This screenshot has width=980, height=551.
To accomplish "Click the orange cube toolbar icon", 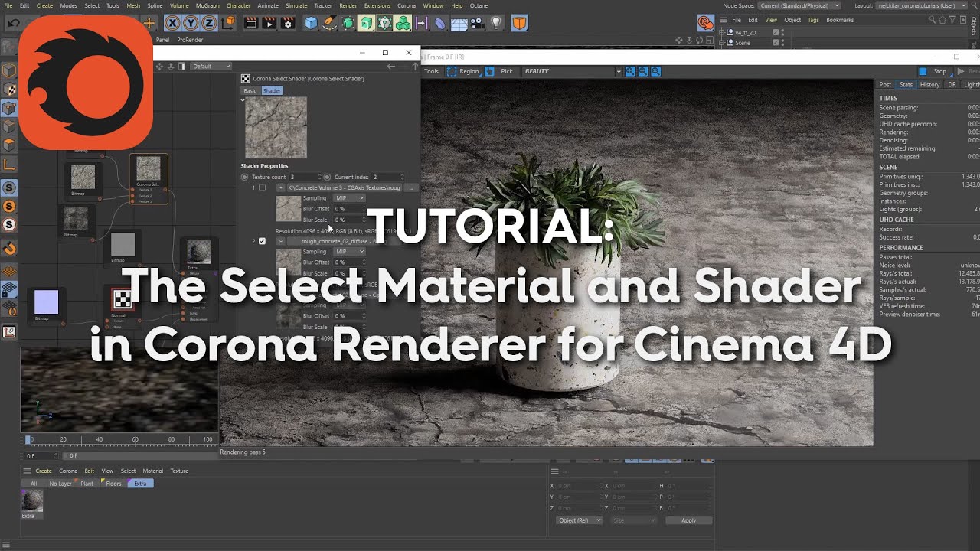I will [519, 23].
